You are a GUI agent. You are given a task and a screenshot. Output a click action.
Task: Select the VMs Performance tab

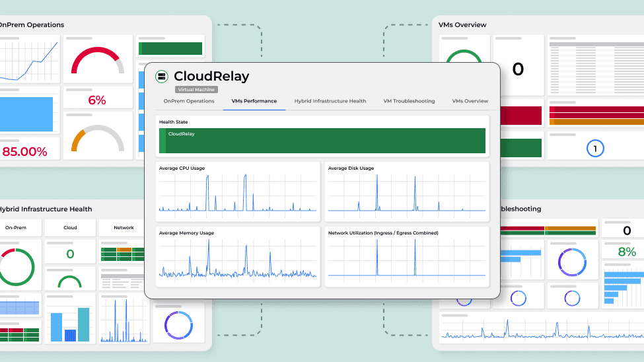254,101
